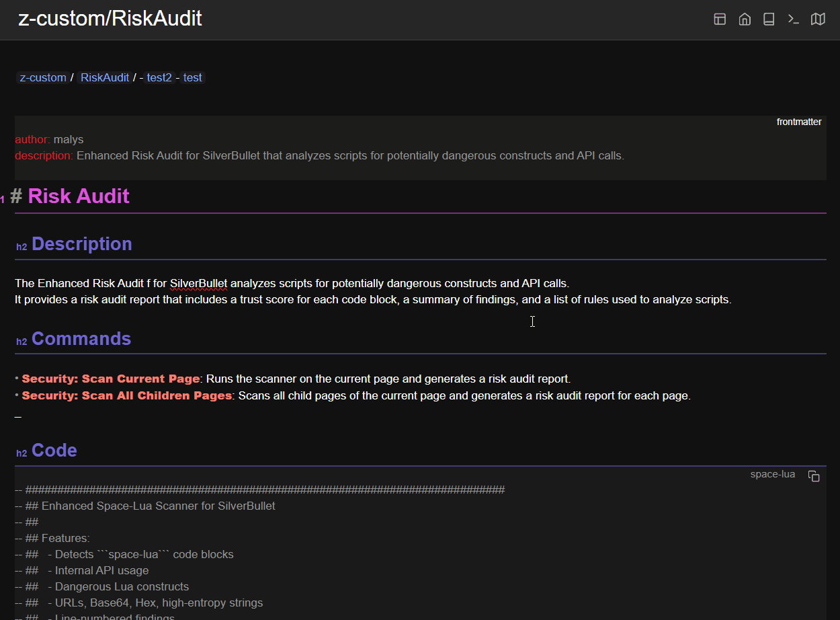Viewport: 840px width, 620px height.
Task: Click the z-custom breadcrumb link
Action: point(43,77)
